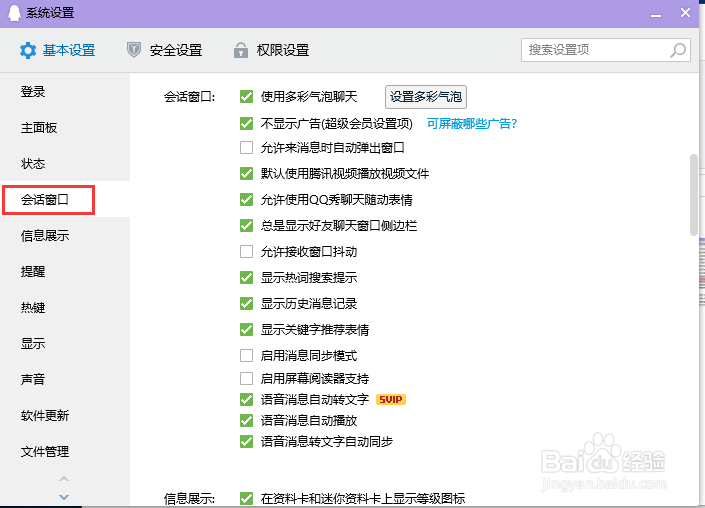
Task: Uncheck 使用多彩气泡聊天
Action: coord(246,97)
